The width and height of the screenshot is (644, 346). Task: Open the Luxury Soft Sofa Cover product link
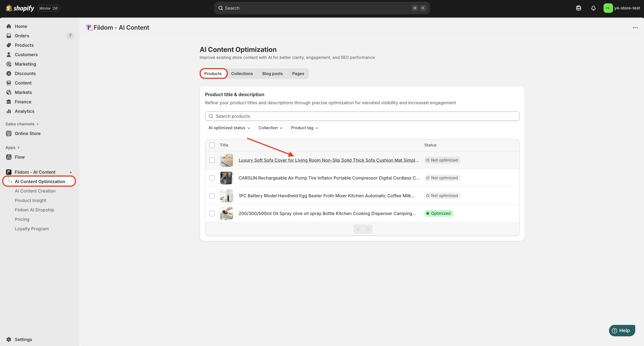(329, 160)
